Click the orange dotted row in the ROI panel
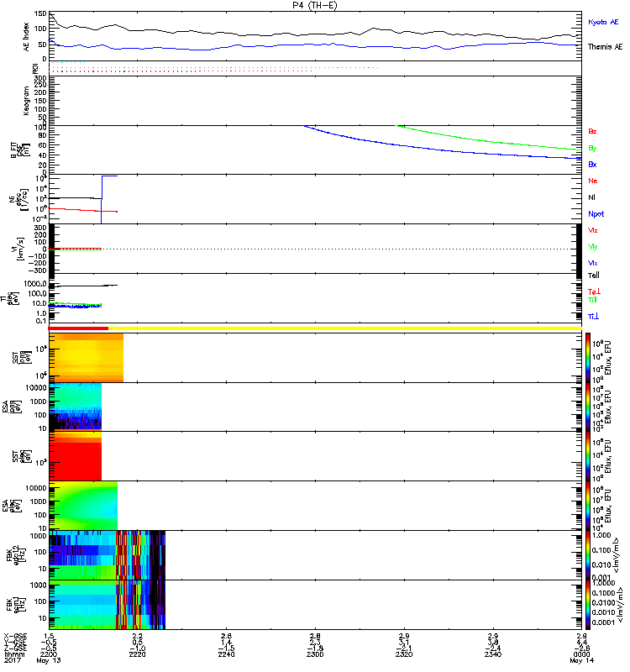Image resolution: width=630 pixels, height=672 pixels. click(x=213, y=67)
